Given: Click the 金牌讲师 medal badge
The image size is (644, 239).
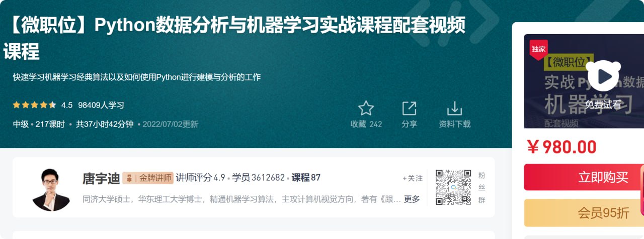Looking at the screenshot, I should (x=148, y=178).
